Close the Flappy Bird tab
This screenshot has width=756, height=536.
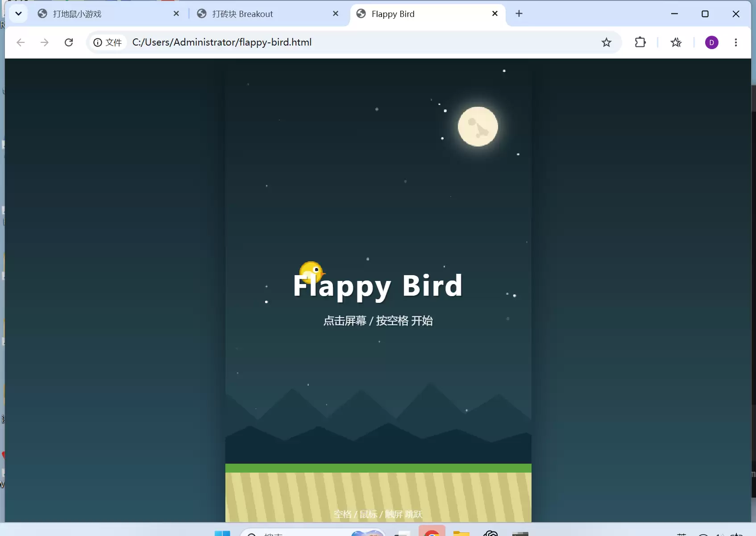click(495, 14)
